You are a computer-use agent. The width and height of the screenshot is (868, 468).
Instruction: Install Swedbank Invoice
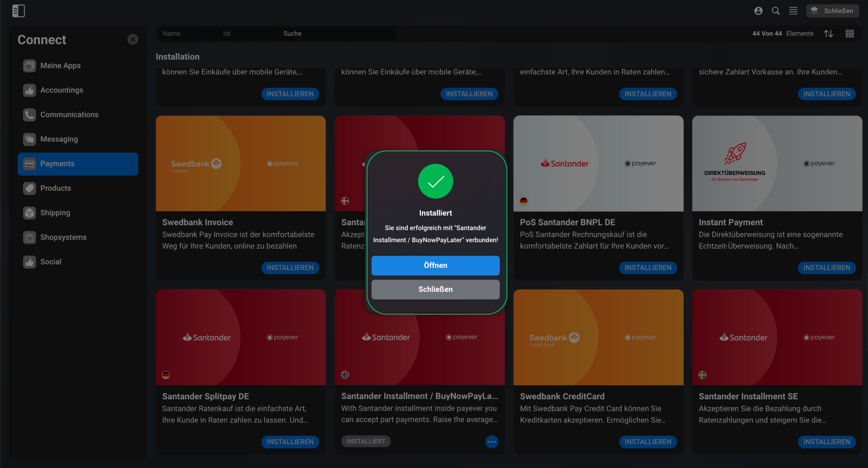290,268
